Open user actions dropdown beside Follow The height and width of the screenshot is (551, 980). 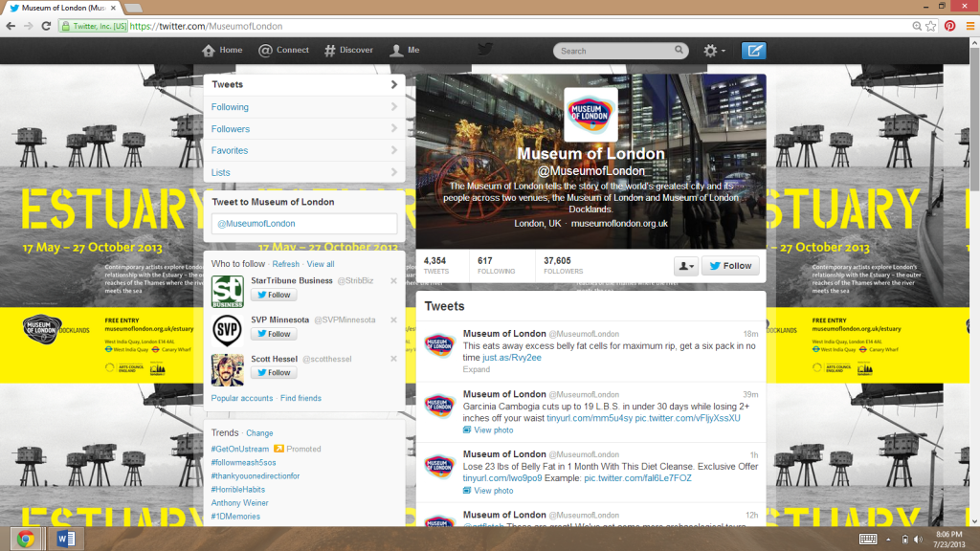[x=685, y=266]
